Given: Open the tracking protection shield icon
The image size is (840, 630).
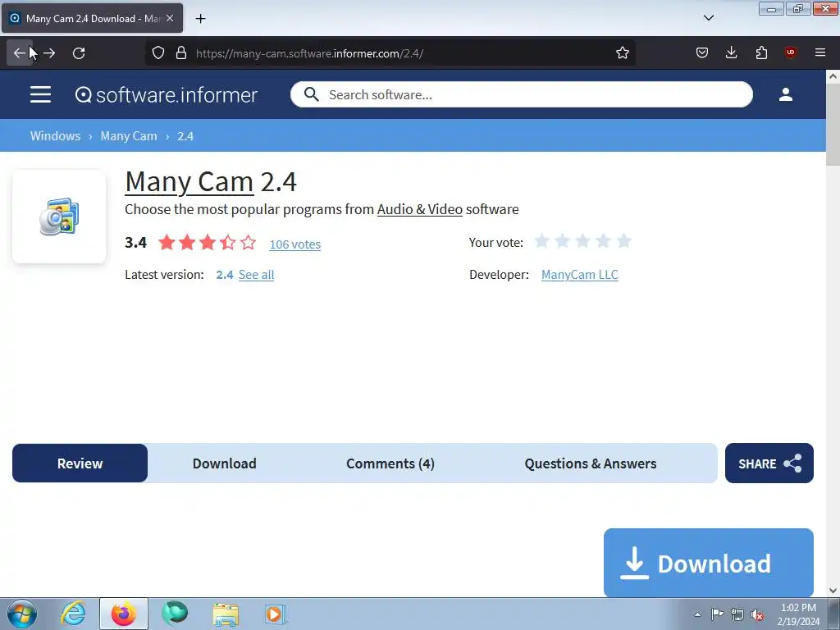Looking at the screenshot, I should coord(158,52).
